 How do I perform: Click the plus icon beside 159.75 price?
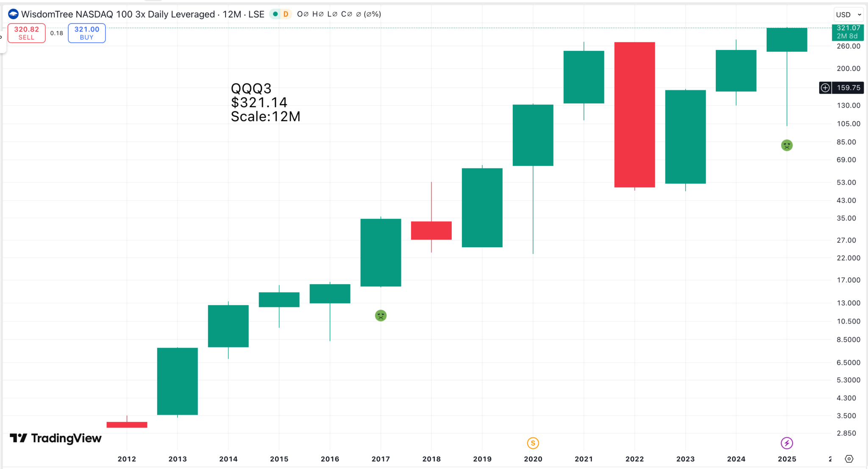point(825,88)
